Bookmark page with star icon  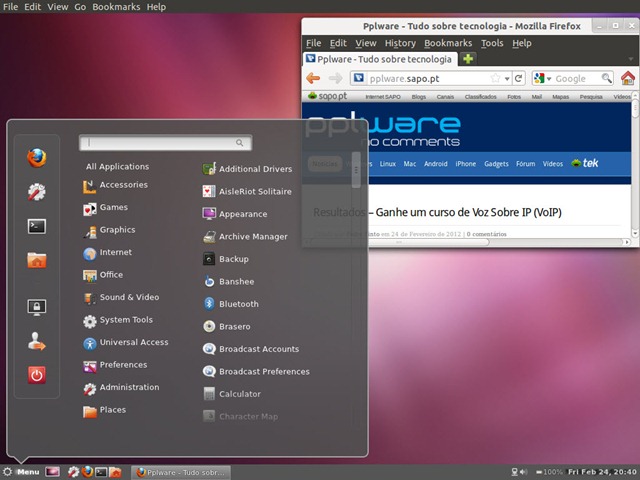click(495, 78)
